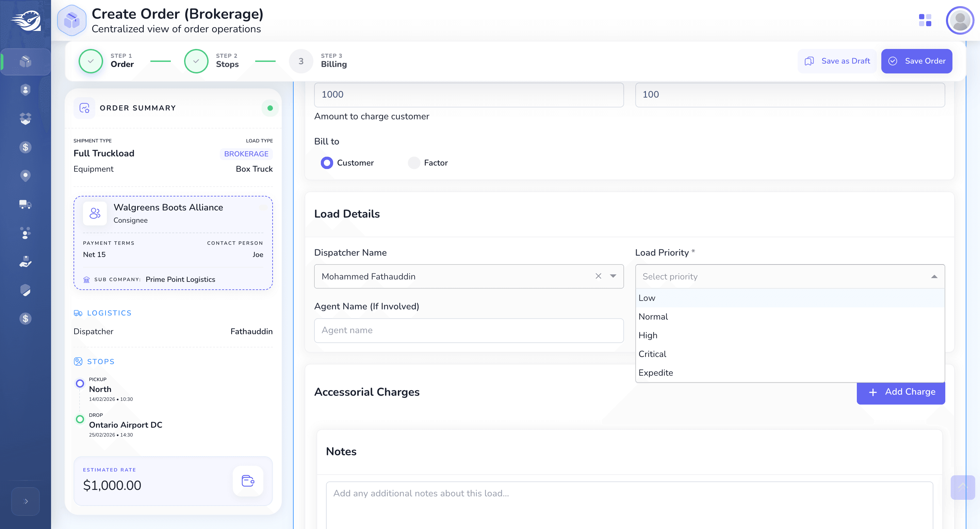Open the hand holding package sidebar icon

pyautogui.click(x=25, y=261)
